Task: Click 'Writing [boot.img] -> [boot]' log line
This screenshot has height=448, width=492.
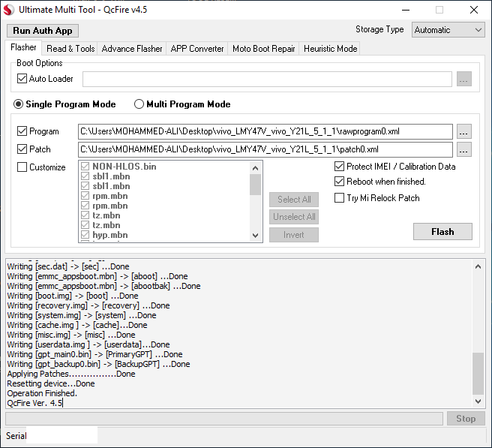Action: (73, 296)
